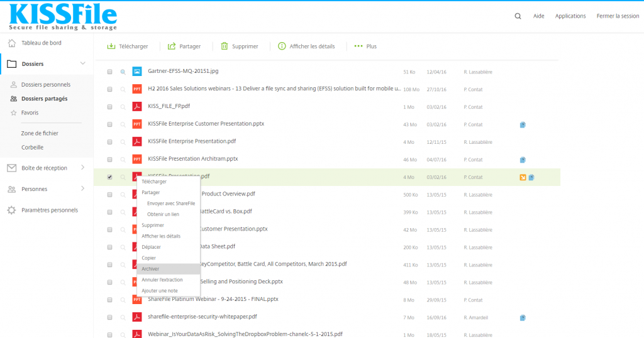Click the KISSFile logo
This screenshot has width=644, height=338.
[63, 16]
